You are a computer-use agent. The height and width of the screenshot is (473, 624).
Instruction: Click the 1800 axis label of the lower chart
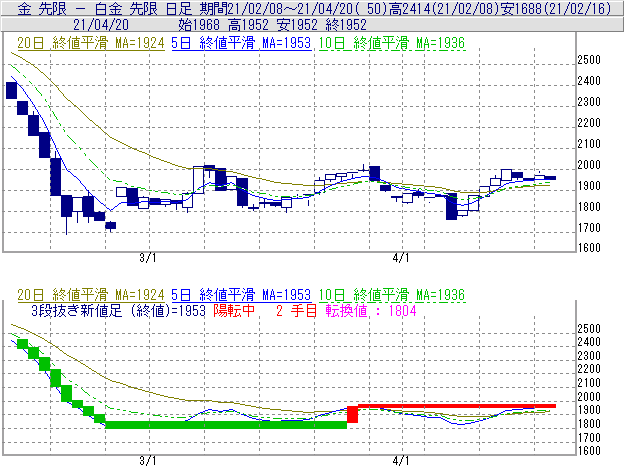589,424
